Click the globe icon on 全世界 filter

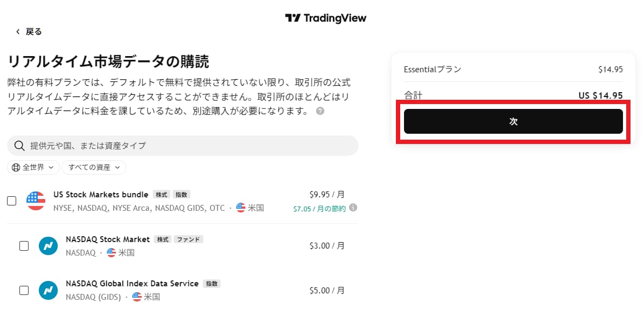pyautogui.click(x=16, y=168)
